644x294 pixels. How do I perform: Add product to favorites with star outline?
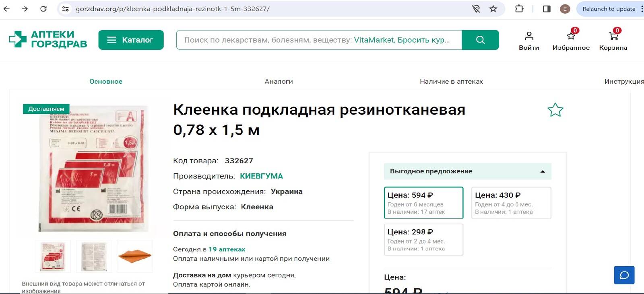coord(555,110)
